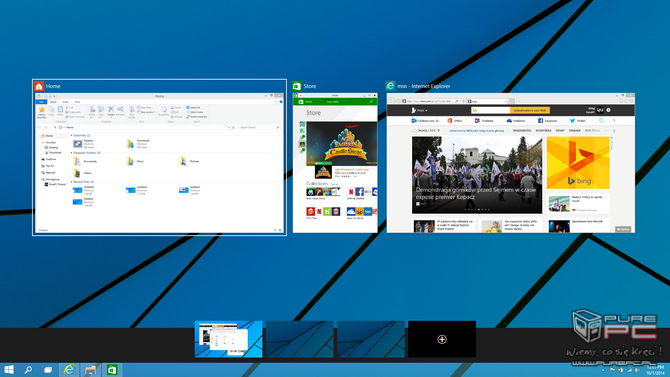Switch to the second virtual desktop thumbnail
This screenshot has height=377, width=670.
pyautogui.click(x=300, y=339)
